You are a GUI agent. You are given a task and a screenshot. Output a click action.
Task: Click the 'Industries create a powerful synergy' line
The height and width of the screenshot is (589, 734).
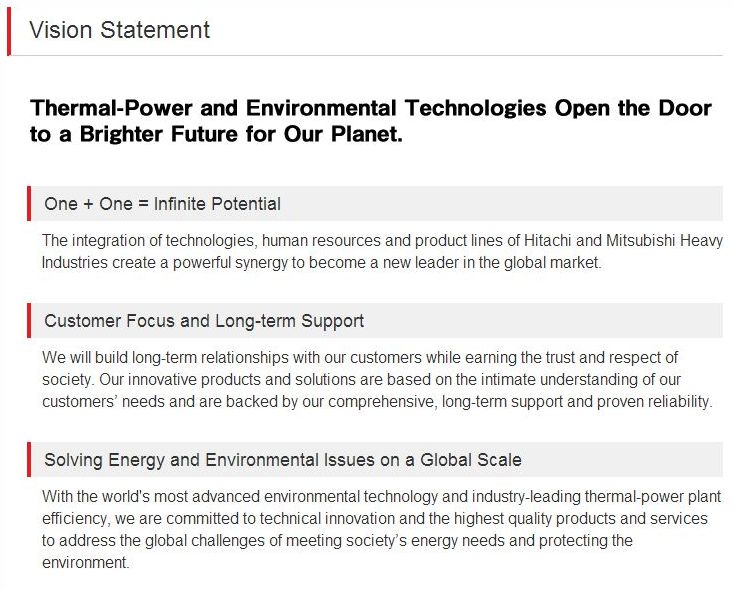[321, 263]
